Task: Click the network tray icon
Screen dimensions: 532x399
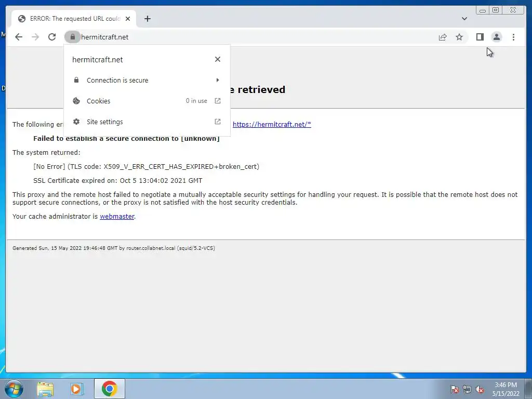Action: [467, 389]
